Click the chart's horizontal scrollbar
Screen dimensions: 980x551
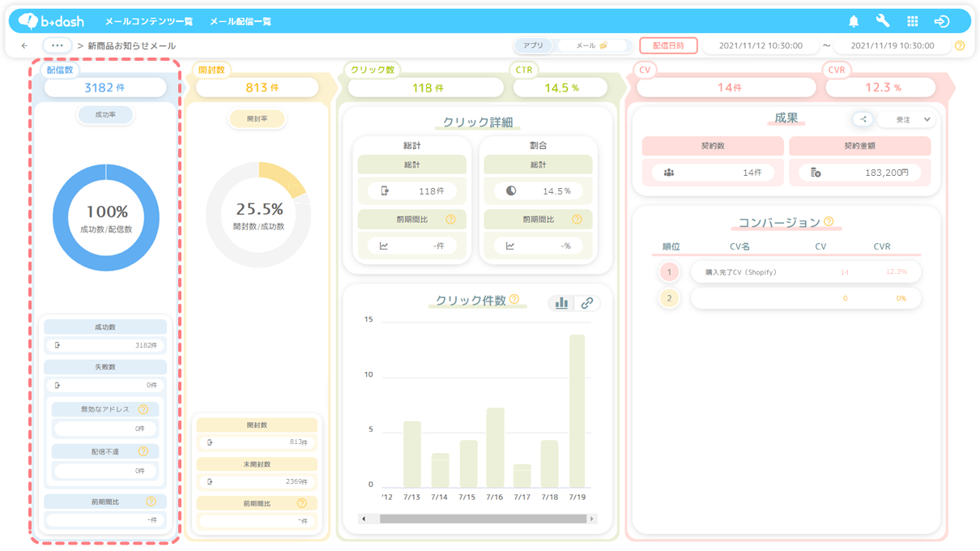(478, 519)
